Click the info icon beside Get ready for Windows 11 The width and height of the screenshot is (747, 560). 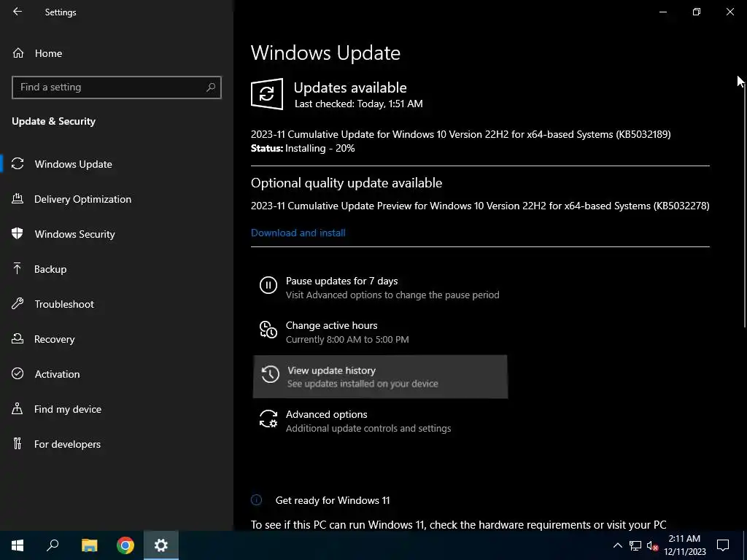click(256, 500)
